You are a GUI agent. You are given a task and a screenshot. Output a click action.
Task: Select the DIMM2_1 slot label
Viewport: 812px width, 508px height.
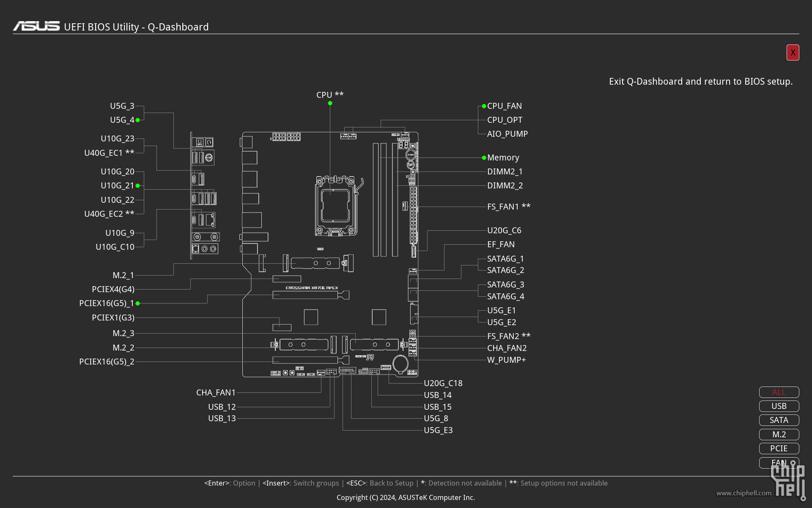505,171
